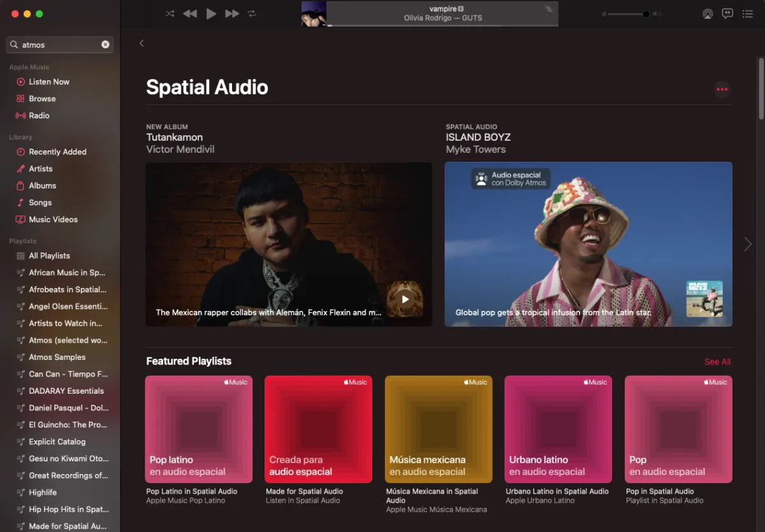Screen dimensions: 765x532
Task: Click the search field containing atmos
Action: 60,45
